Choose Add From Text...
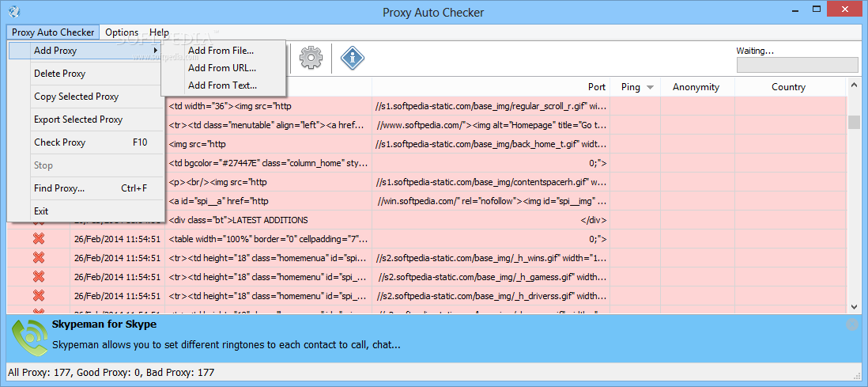Screen dimensions: 868x387 point(223,85)
